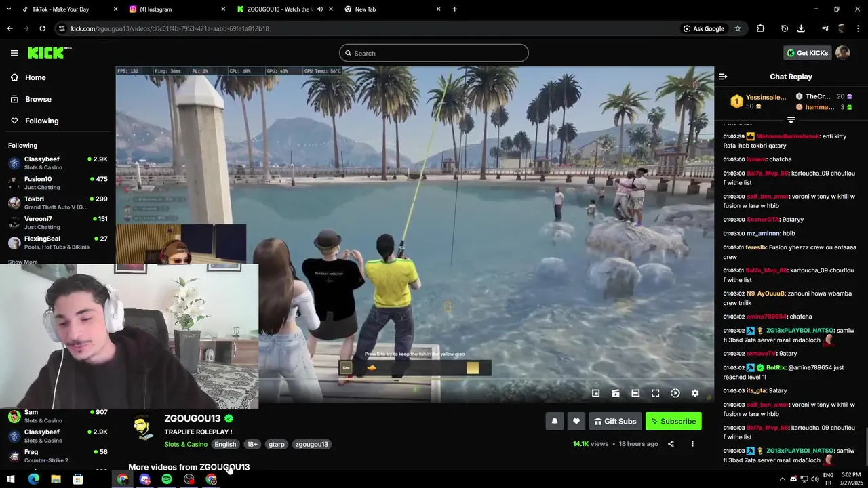
Task: Select the zgougou13 tag
Action: point(312,445)
